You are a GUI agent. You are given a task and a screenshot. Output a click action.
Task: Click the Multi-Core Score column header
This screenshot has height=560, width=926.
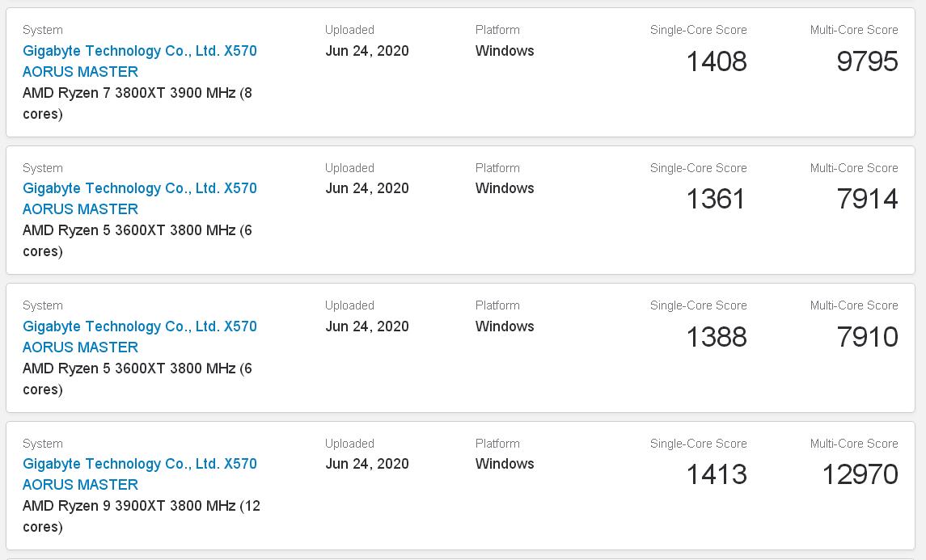click(855, 30)
